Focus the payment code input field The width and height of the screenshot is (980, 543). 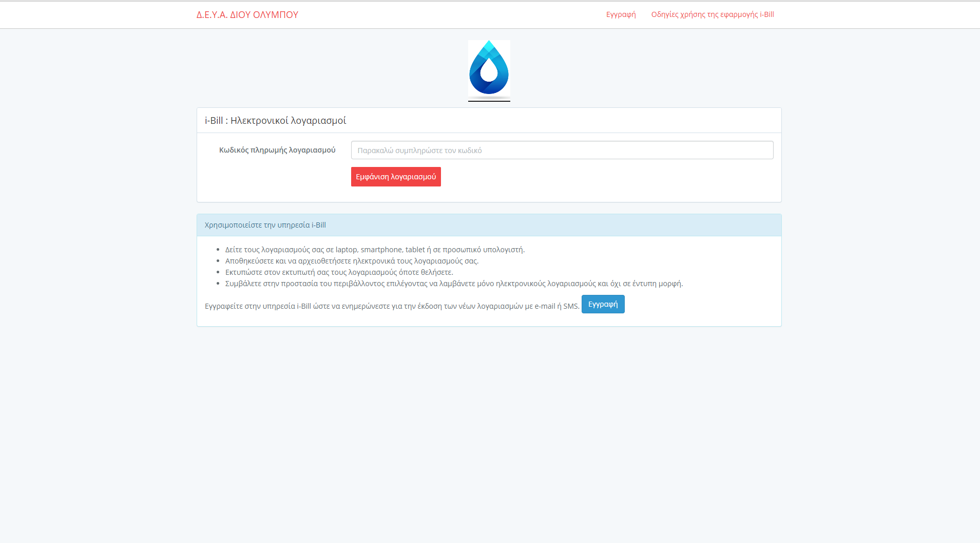(x=562, y=150)
